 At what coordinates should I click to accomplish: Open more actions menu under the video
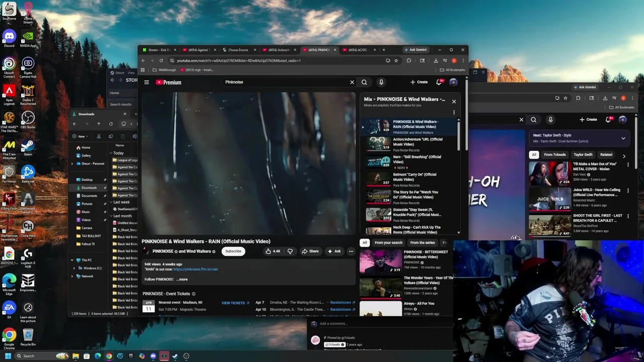click(351, 251)
